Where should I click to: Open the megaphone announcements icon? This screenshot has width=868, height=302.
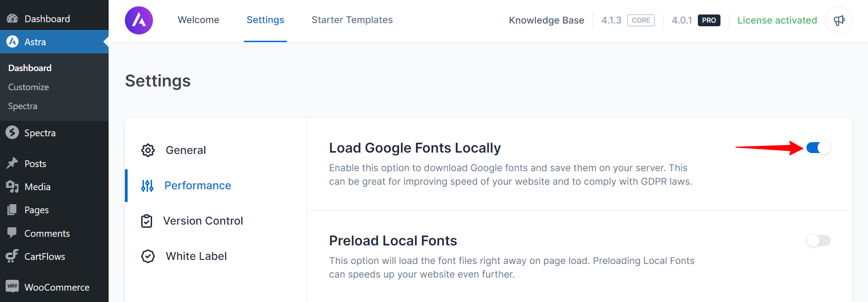pos(839,20)
